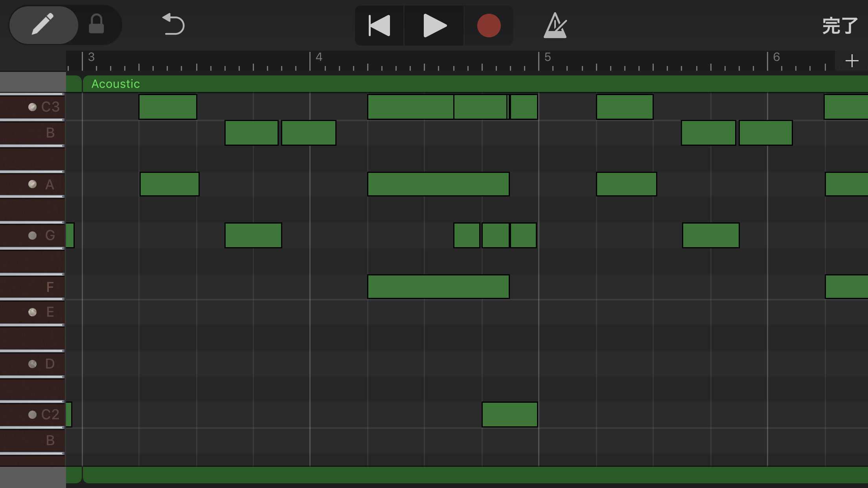This screenshot has width=868, height=488.
Task: Toggle the pencil note-edit mode
Action: point(43,25)
